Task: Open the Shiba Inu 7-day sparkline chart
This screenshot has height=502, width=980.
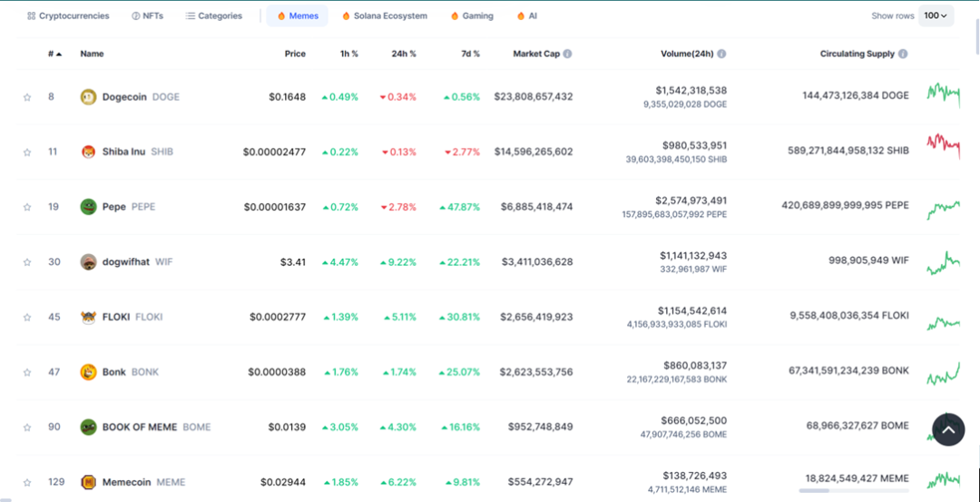Action: [943, 145]
